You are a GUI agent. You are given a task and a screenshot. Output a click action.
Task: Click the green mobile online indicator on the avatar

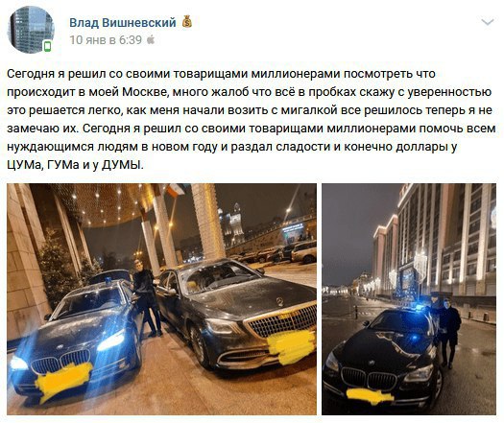coord(48,46)
